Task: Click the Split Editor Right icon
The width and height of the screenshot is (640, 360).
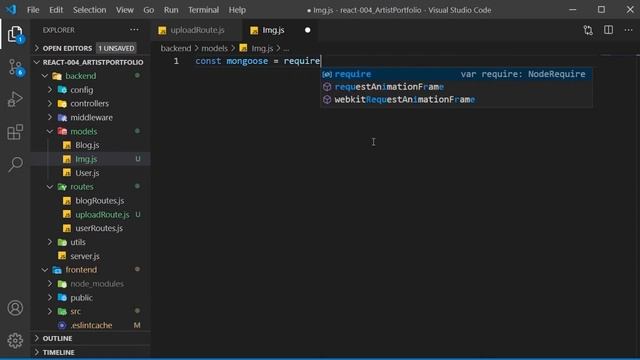Action: click(x=608, y=30)
